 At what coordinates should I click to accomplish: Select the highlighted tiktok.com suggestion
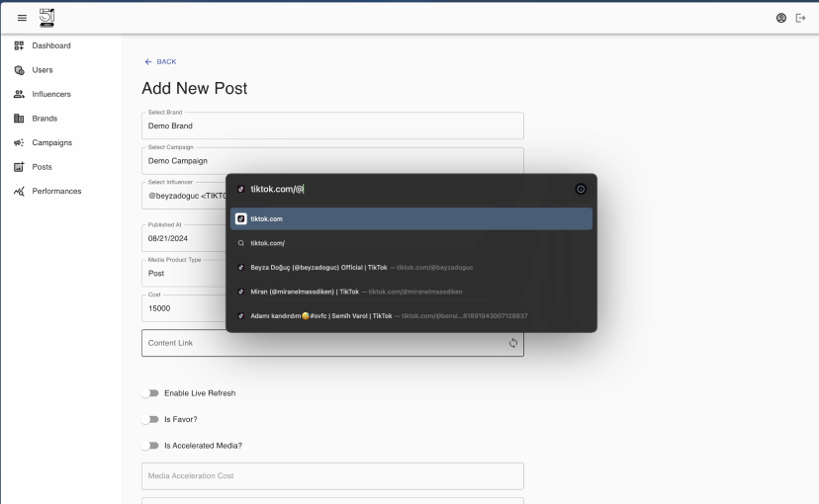click(x=411, y=218)
